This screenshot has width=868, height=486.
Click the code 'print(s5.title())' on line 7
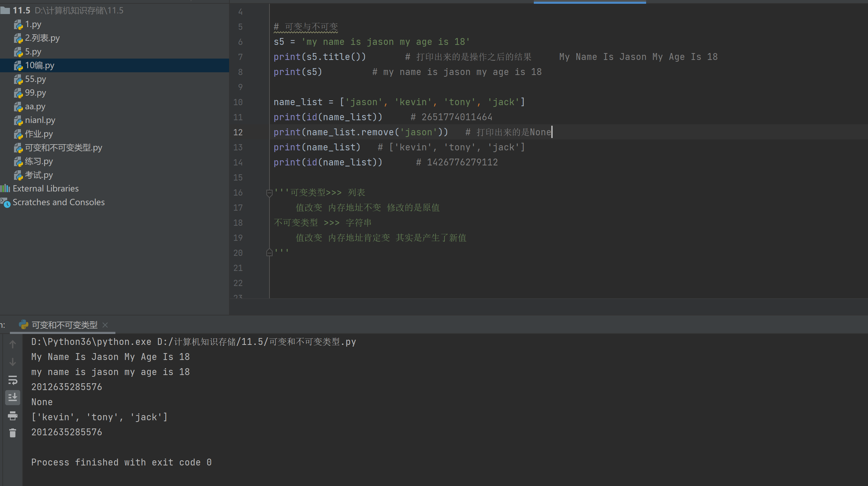pyautogui.click(x=320, y=57)
